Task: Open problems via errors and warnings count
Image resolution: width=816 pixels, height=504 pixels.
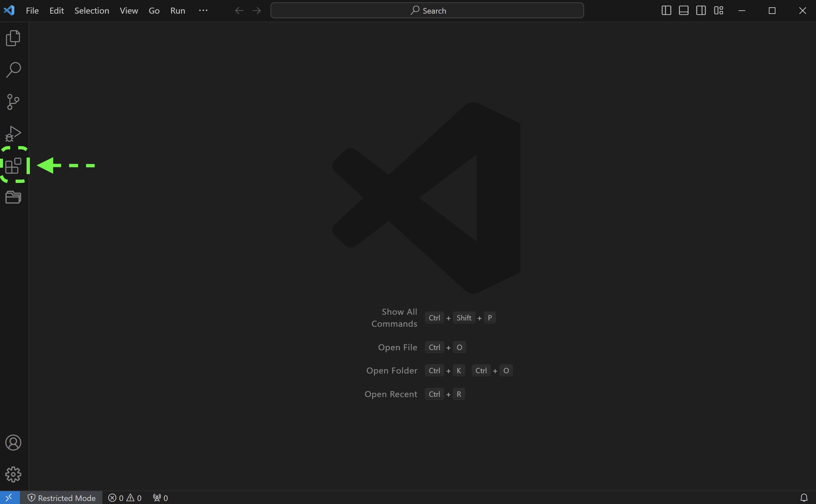Action: tap(125, 498)
